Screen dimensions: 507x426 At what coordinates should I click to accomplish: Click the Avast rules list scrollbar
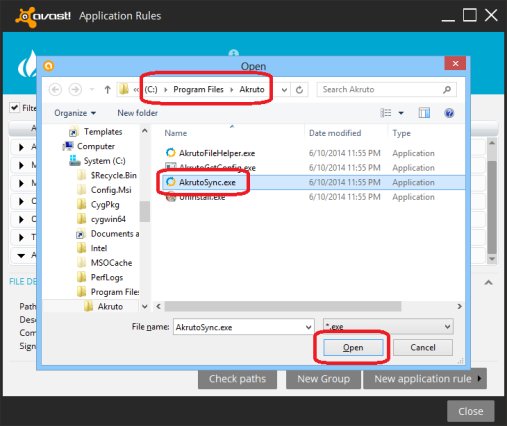coord(492,207)
